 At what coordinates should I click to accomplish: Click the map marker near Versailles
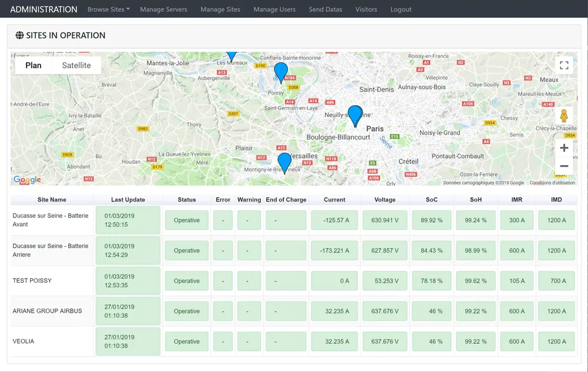pyautogui.click(x=285, y=162)
